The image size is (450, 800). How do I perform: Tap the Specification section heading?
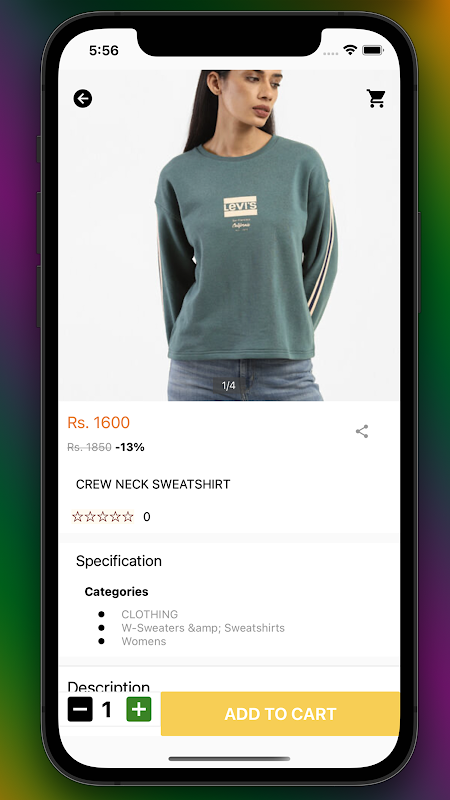point(119,561)
